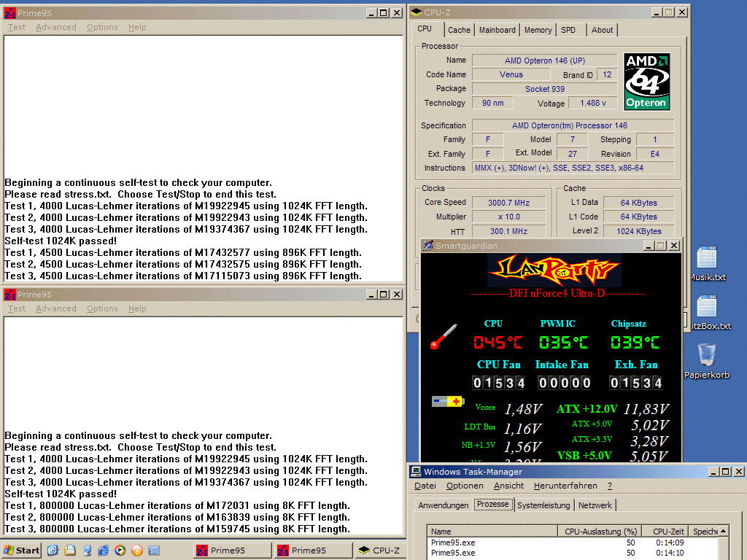Image resolution: width=747 pixels, height=560 pixels.
Task: Click the CPU temperature reading 045°C
Action: (498, 343)
